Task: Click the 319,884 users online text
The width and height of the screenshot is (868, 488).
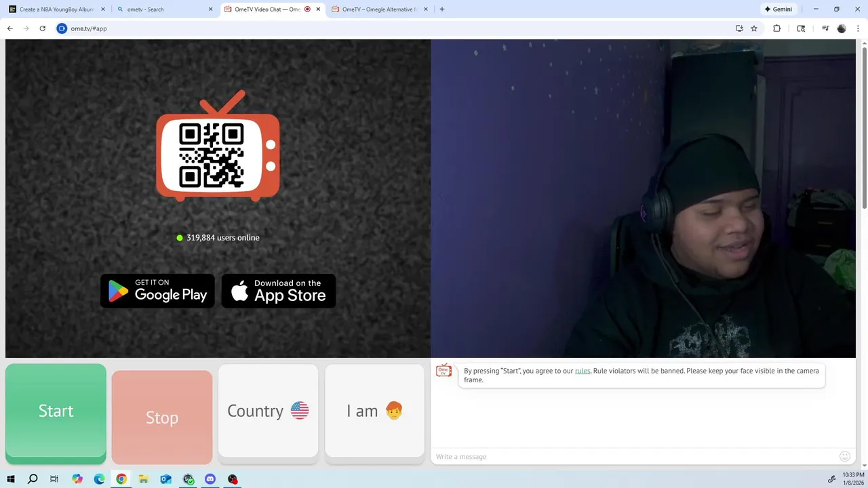Action: click(223, 238)
